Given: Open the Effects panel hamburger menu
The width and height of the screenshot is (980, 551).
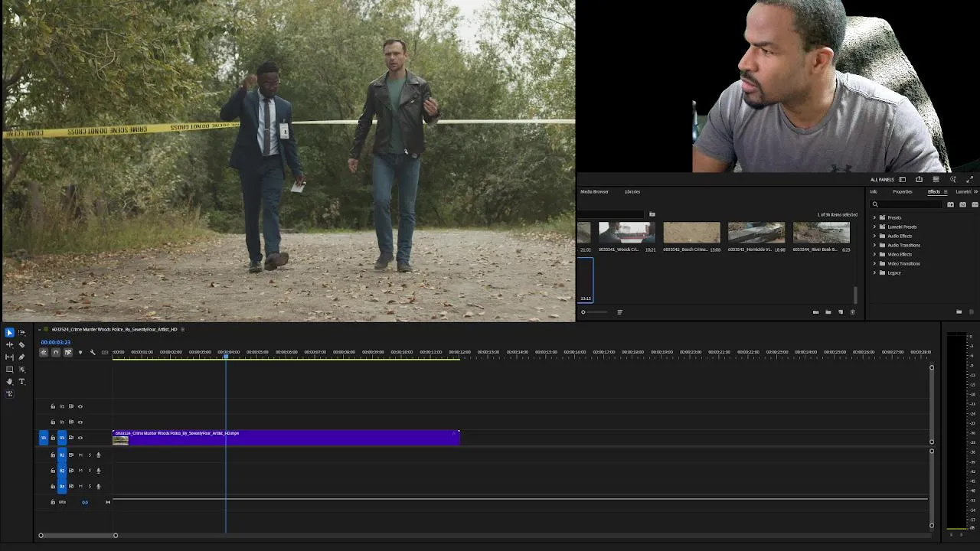Looking at the screenshot, I should [x=946, y=191].
